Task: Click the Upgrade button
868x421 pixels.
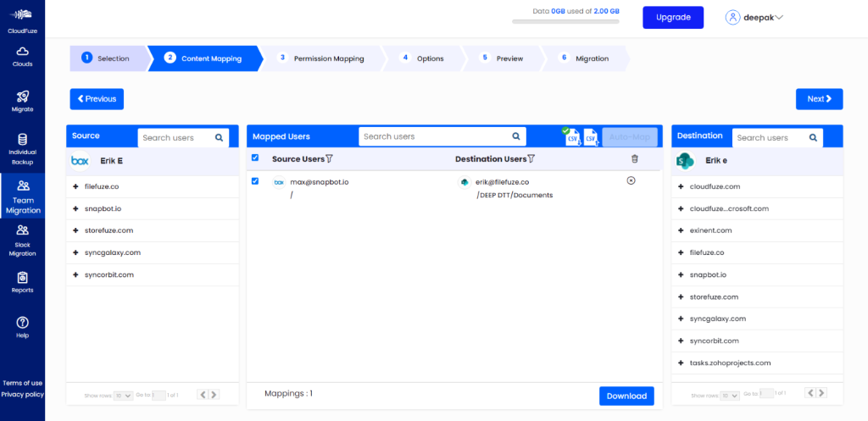Action: coord(673,17)
